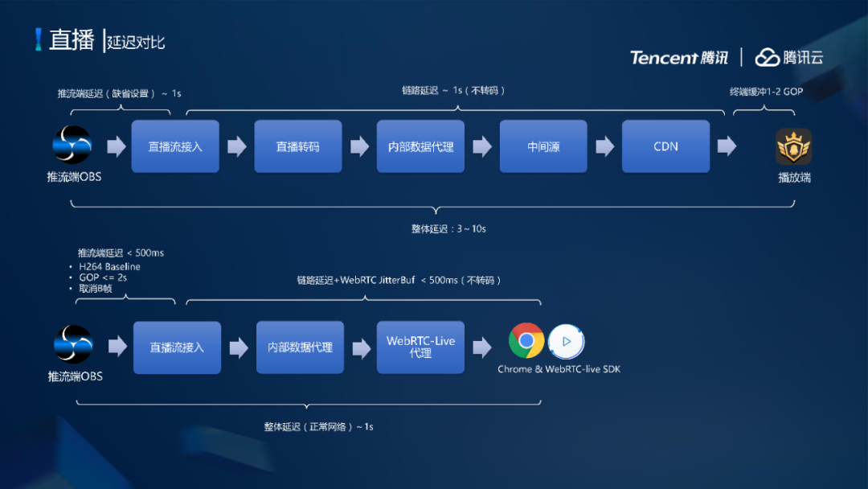Select the 直播转码 box
Screen dimensions: 868x489
pyautogui.click(x=298, y=146)
